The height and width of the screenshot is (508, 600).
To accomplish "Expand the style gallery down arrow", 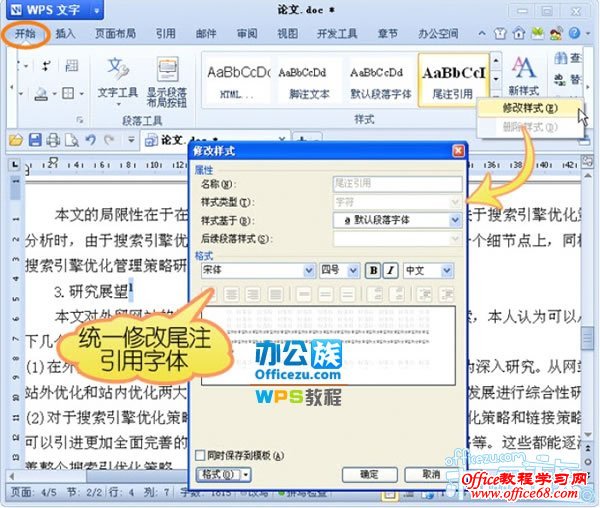I will (496, 78).
